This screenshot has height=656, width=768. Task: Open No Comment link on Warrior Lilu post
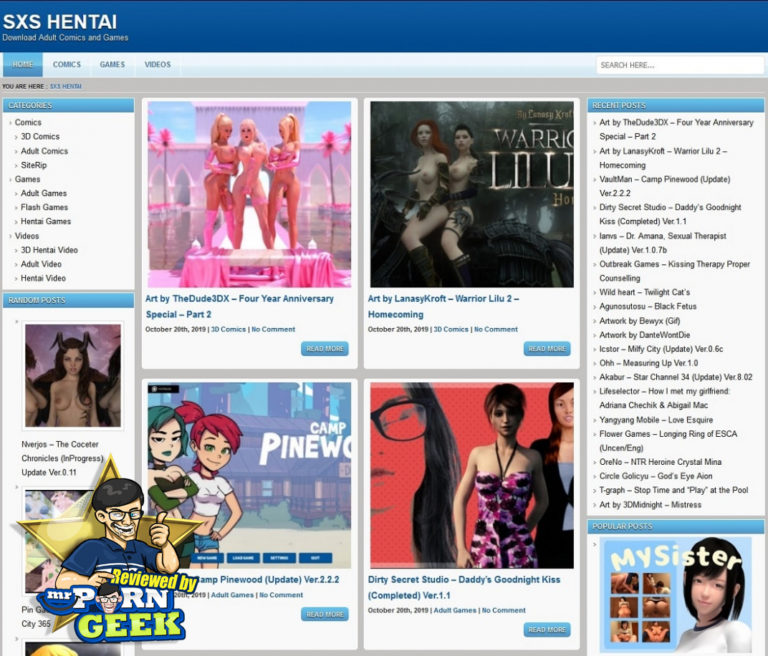point(496,329)
